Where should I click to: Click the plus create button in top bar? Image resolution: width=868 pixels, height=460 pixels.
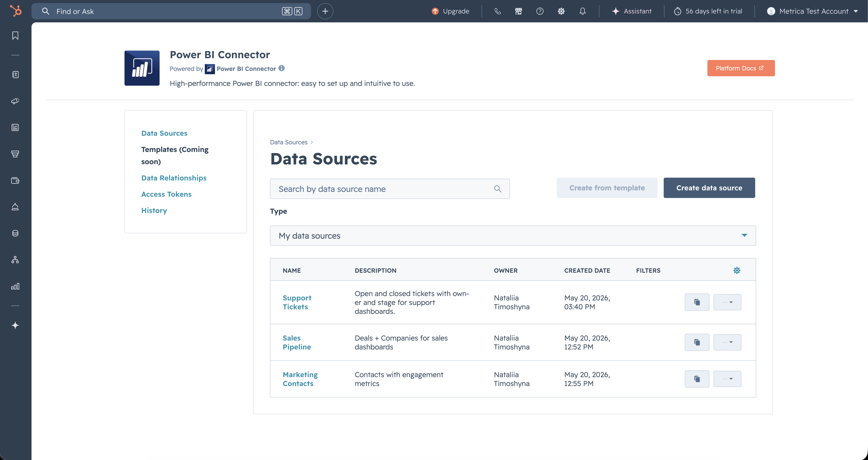pyautogui.click(x=325, y=11)
